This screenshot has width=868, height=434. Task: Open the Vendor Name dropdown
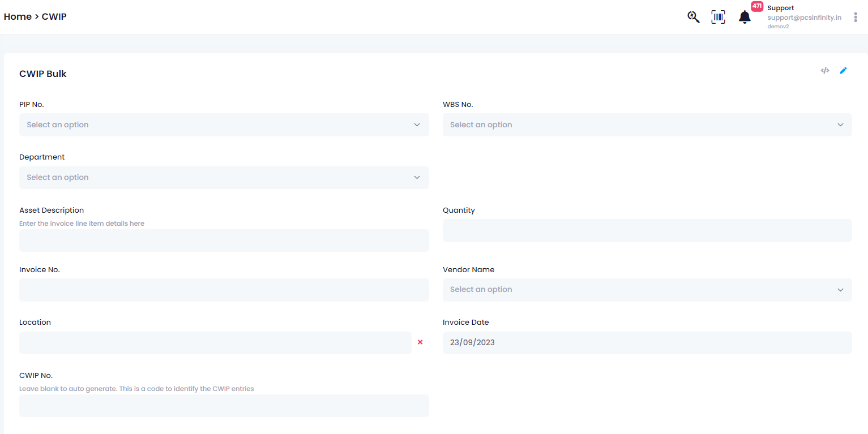coord(647,289)
